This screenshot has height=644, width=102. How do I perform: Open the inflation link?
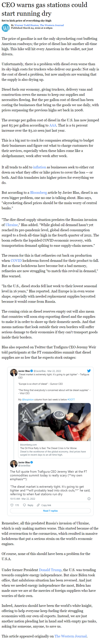click(x=39, y=167)
